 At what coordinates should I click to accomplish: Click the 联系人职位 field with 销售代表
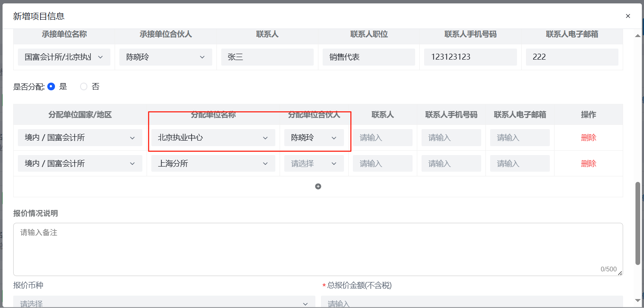coord(369,57)
